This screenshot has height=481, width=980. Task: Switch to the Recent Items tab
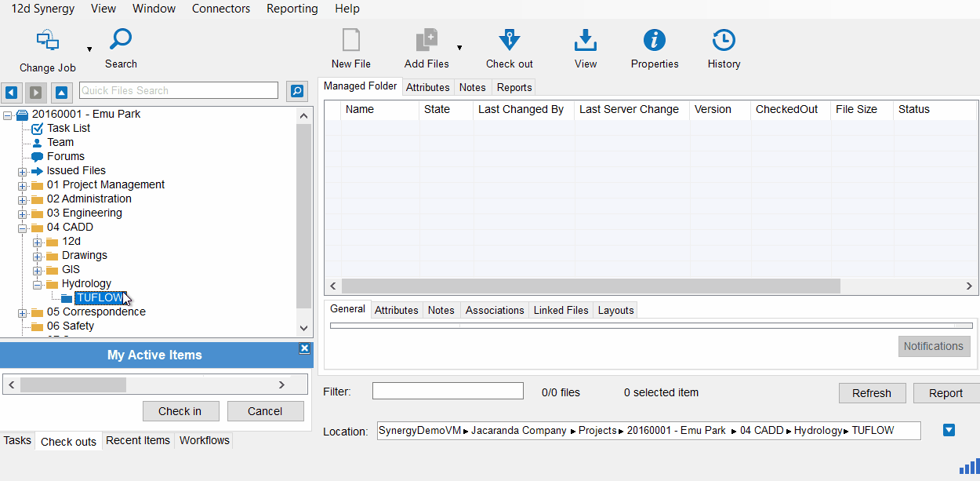pos(137,440)
